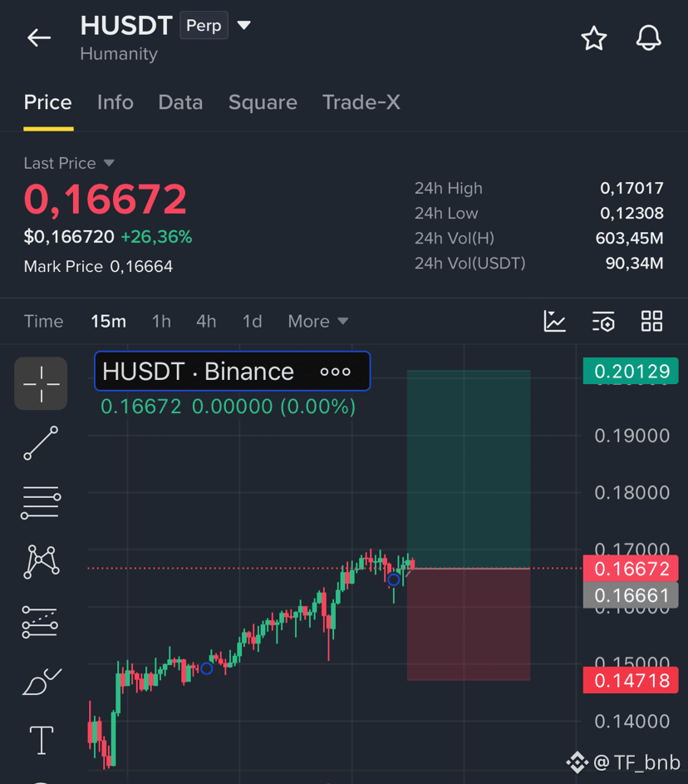Select the trend line drawing tool
The image size is (688, 784).
tap(41, 443)
